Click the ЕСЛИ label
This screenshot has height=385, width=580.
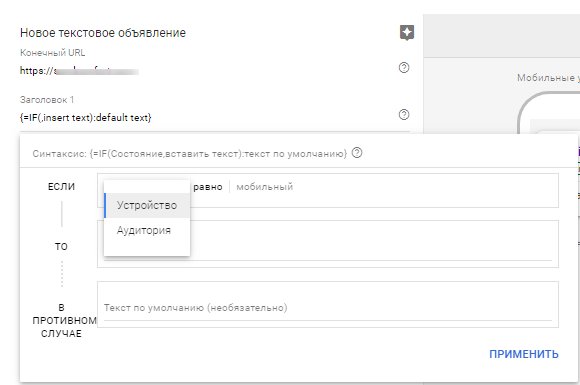pyautogui.click(x=61, y=187)
